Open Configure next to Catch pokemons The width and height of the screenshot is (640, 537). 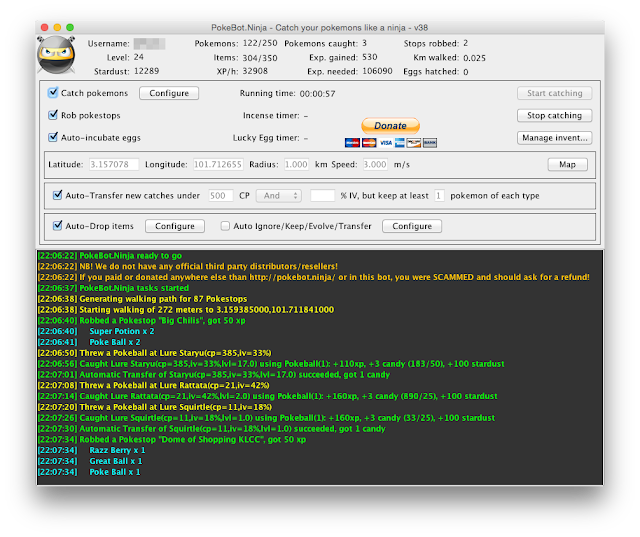pos(169,93)
